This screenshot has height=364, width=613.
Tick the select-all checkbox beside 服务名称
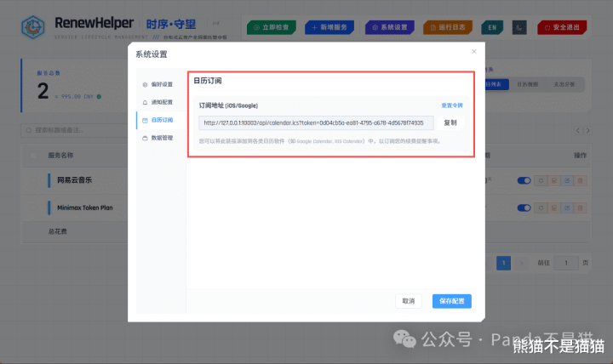click(33, 156)
